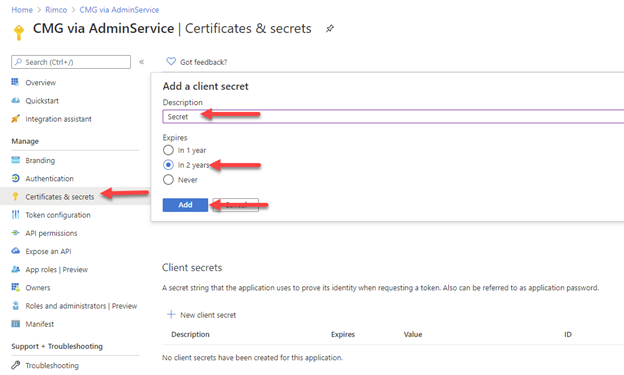
Task: Click the Owners icon
Action: pyautogui.click(x=15, y=287)
